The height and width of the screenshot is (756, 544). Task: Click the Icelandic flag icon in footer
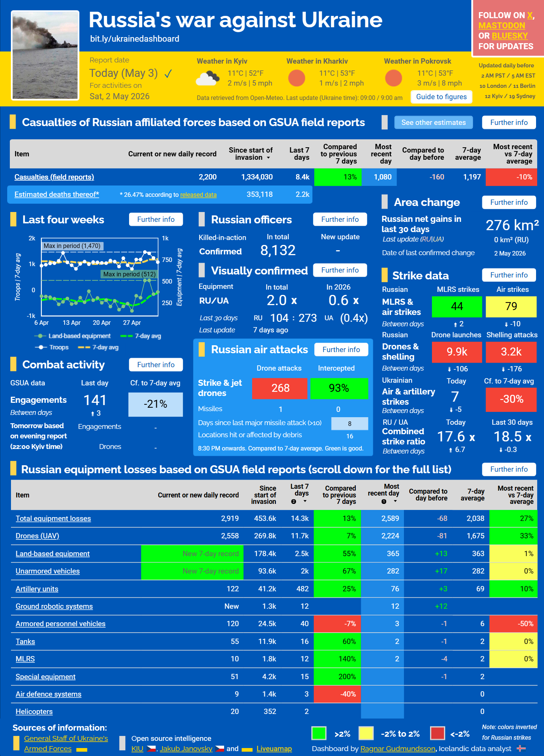click(521, 748)
